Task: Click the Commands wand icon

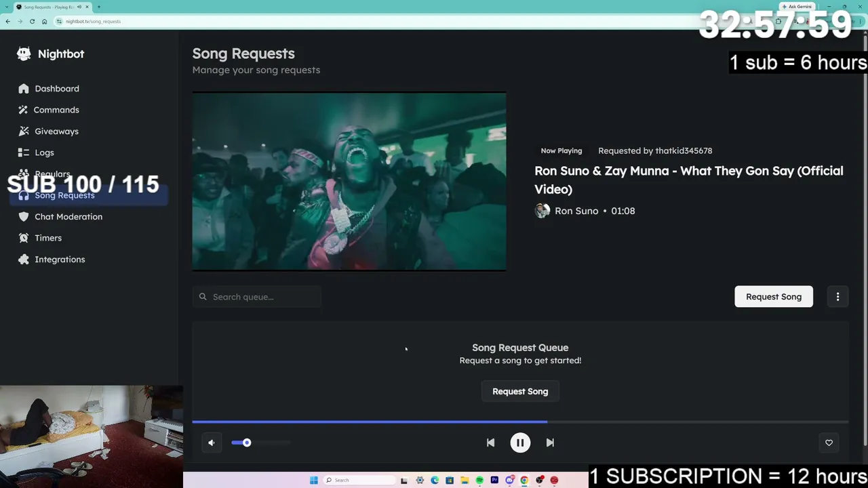Action: click(x=24, y=110)
